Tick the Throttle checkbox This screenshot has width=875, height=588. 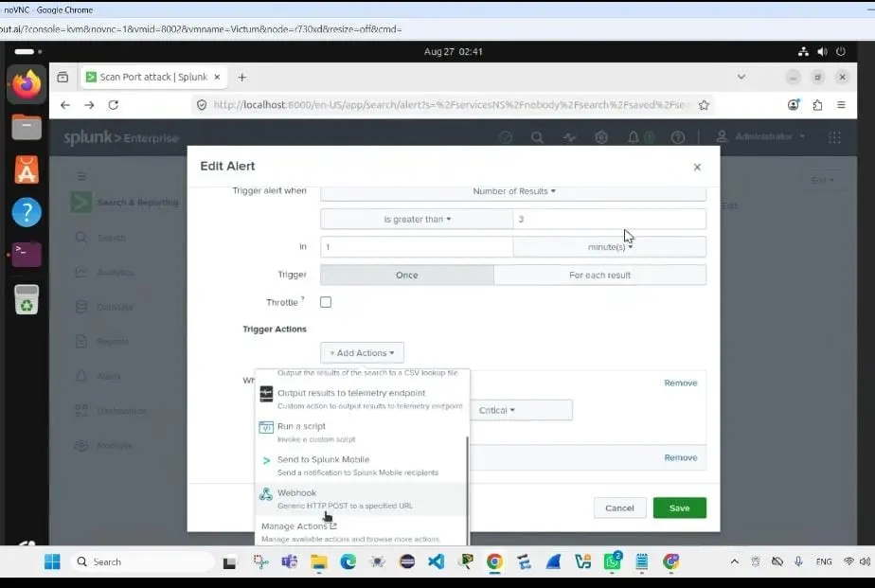[x=326, y=302]
